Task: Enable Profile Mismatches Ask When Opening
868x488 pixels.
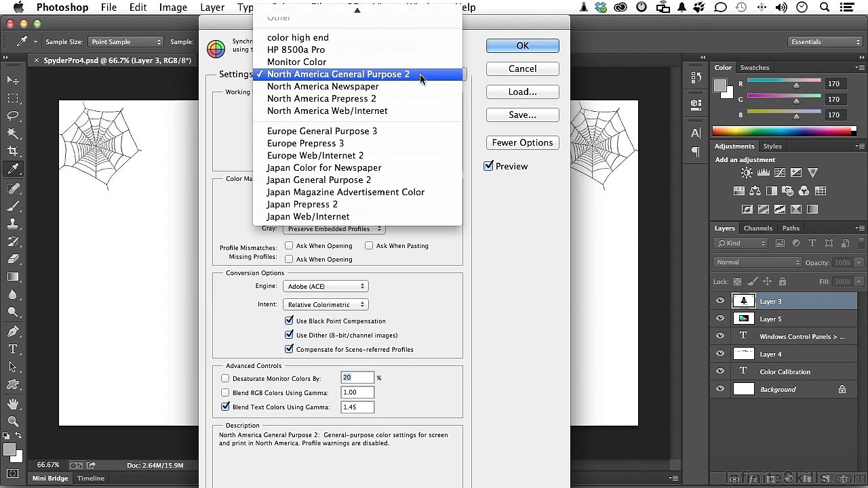Action: click(x=289, y=245)
